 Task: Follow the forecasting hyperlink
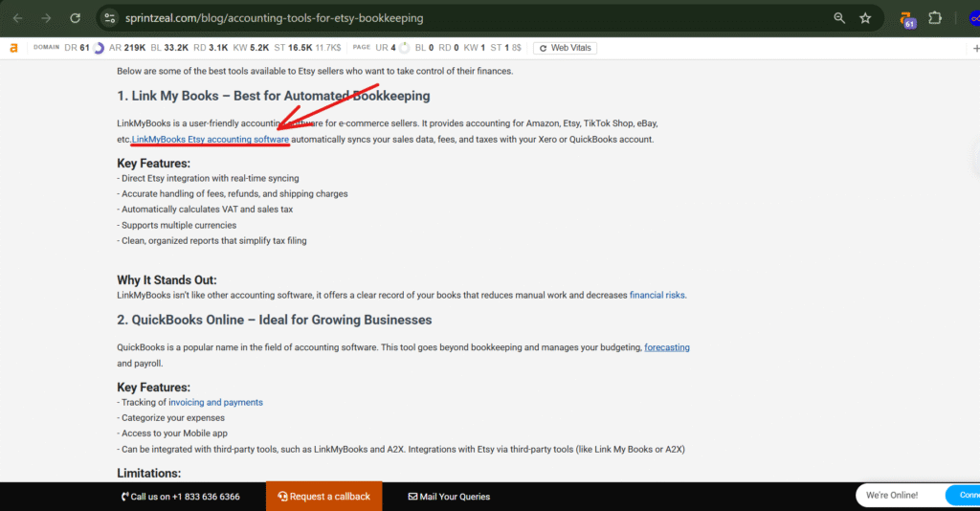click(666, 347)
